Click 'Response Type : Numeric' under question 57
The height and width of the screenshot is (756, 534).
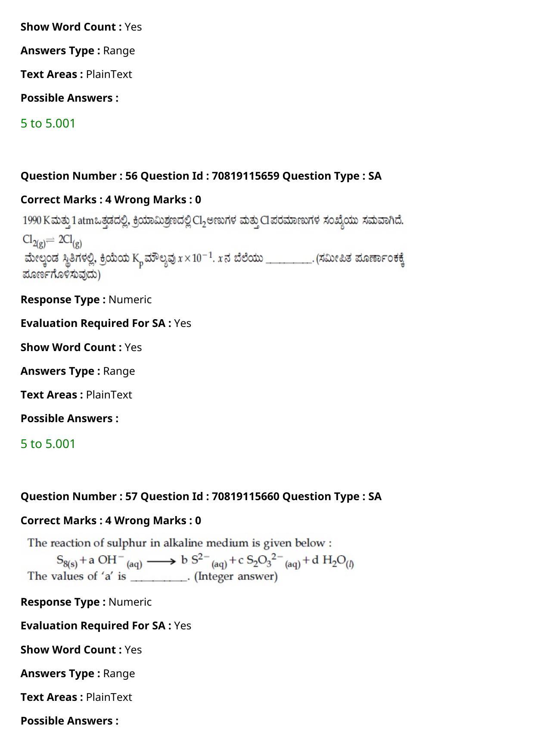(86, 602)
